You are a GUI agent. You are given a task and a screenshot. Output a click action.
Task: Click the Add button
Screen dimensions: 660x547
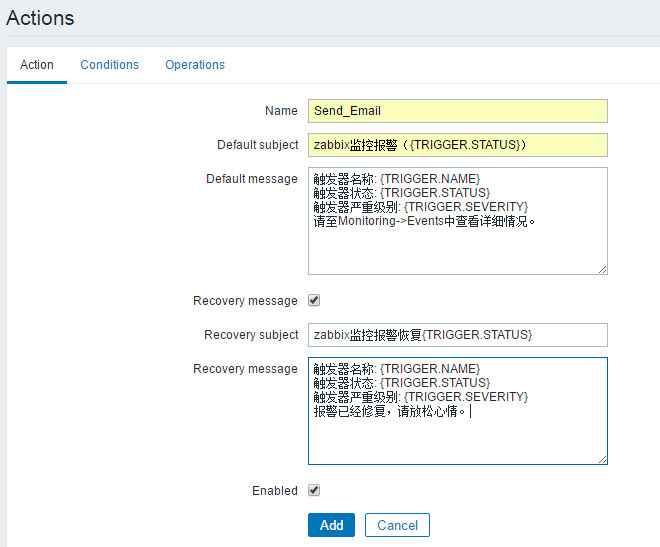(x=331, y=525)
